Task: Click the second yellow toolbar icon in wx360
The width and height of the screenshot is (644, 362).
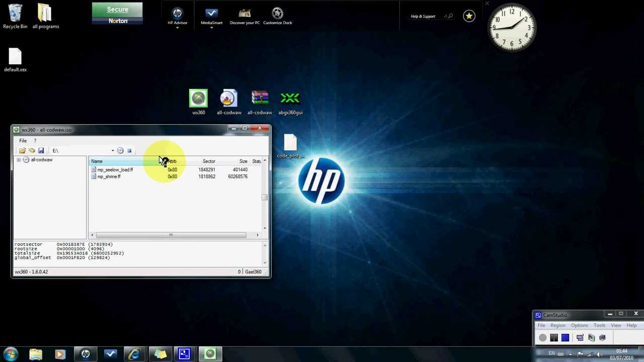Action: click(x=32, y=150)
